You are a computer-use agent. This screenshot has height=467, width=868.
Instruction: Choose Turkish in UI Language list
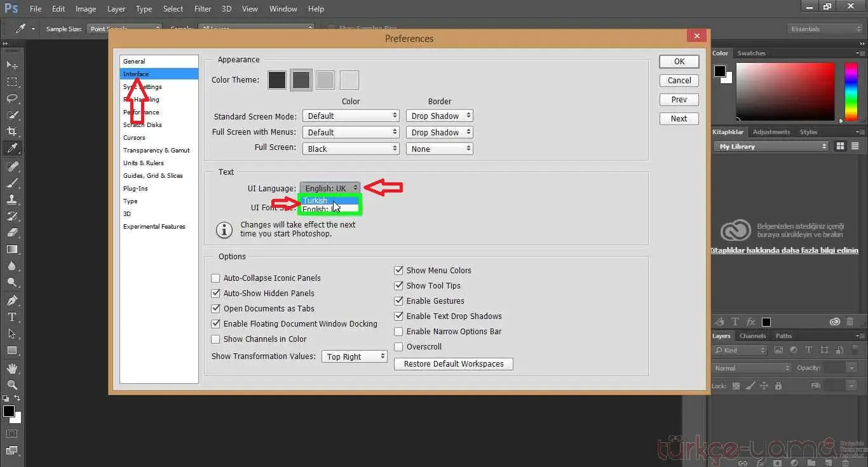click(x=316, y=201)
